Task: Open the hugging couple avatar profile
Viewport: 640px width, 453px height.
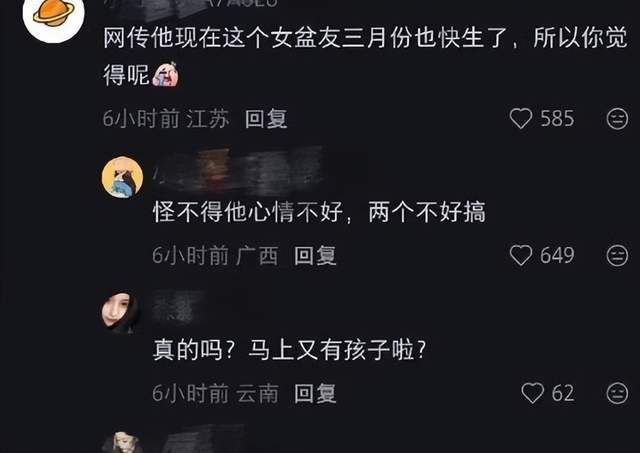Action: click(x=122, y=177)
